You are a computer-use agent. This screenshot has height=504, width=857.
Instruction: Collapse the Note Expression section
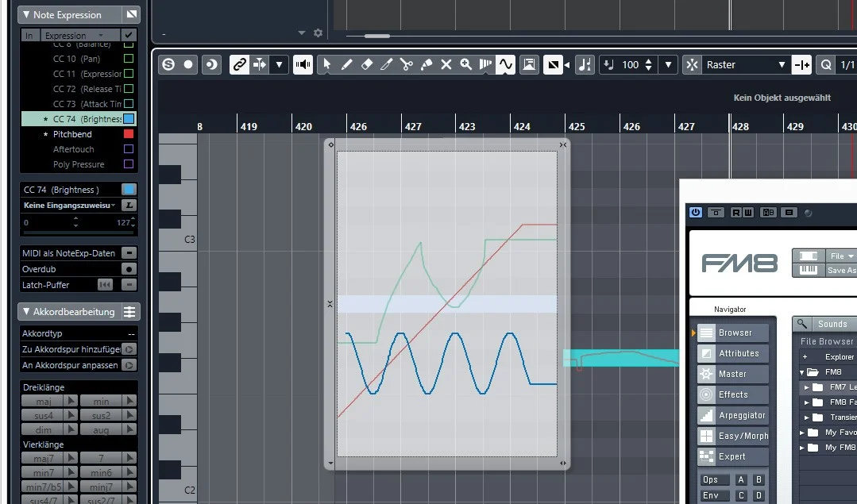[25, 15]
